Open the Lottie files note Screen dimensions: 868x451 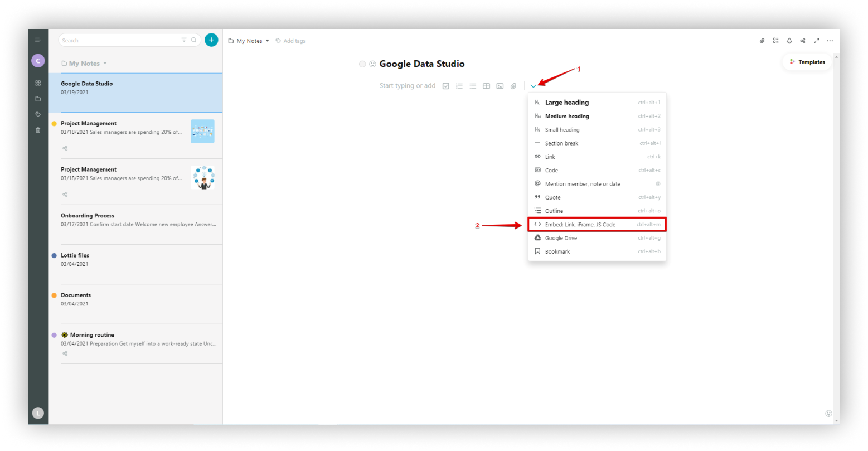coord(135,264)
